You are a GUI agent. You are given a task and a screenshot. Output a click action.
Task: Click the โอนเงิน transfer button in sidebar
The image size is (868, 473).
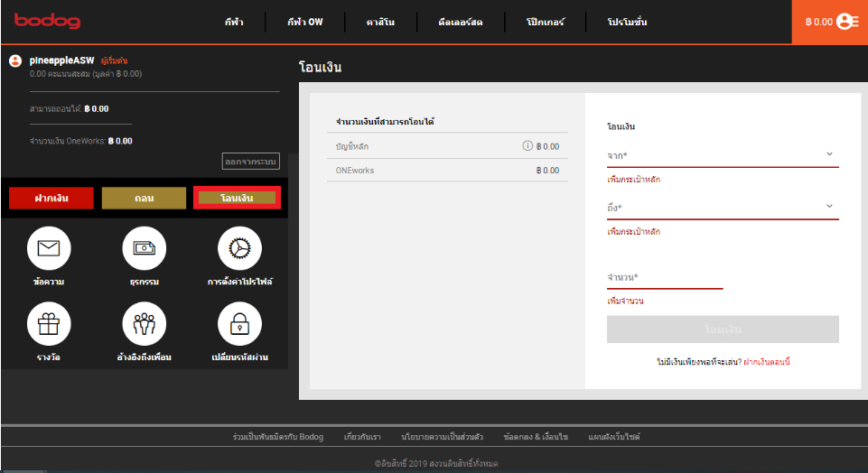pyautogui.click(x=237, y=198)
